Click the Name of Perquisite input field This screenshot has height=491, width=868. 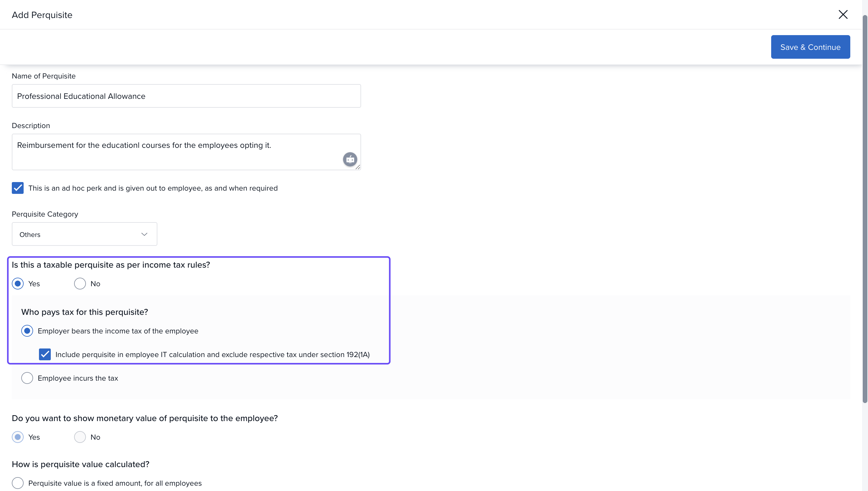coord(186,96)
